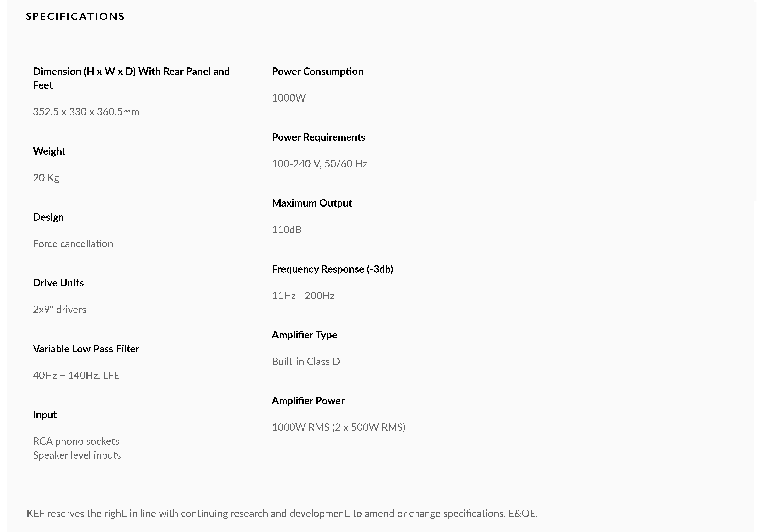Click the Input label
Screen dimensions: 762x532
pos(45,415)
